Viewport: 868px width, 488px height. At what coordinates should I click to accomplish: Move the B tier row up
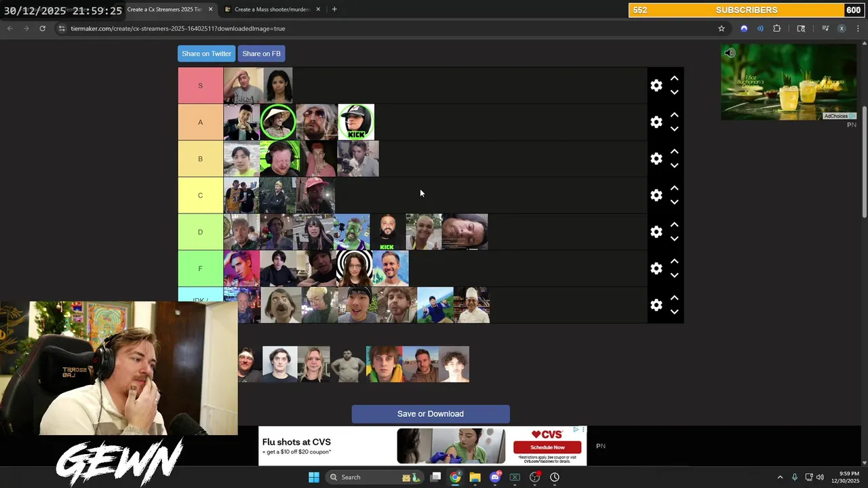coord(674,152)
